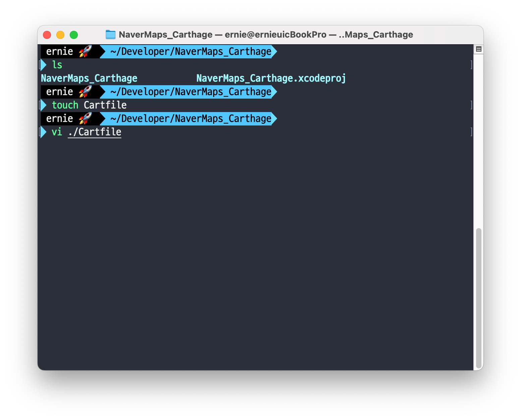521x420 pixels.
Task: Click the rocket emoji in the first prompt
Action: pyautogui.click(x=85, y=51)
